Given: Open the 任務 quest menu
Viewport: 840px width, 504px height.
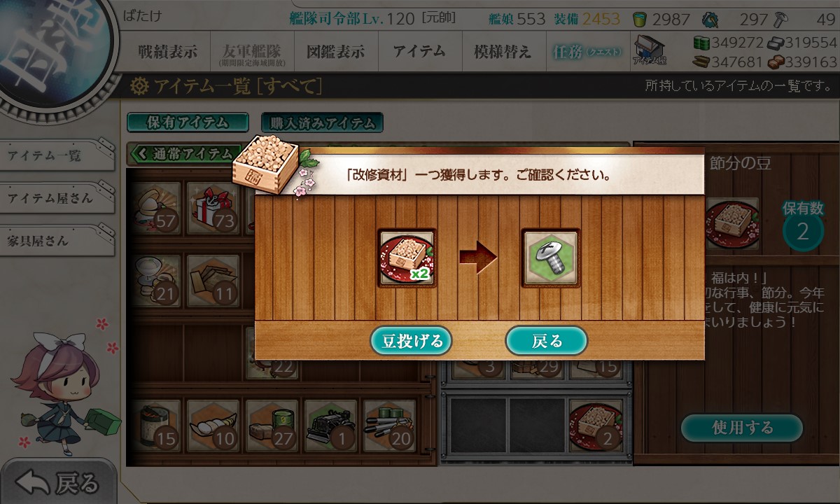Looking at the screenshot, I should point(584,51).
